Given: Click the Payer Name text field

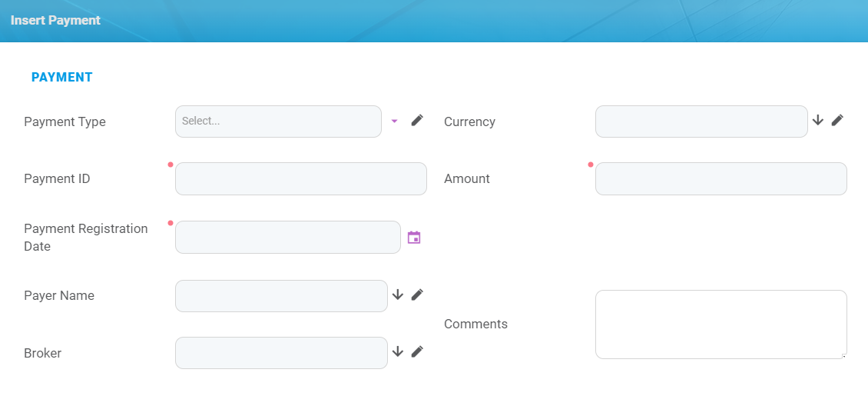Looking at the screenshot, I should tap(281, 296).
